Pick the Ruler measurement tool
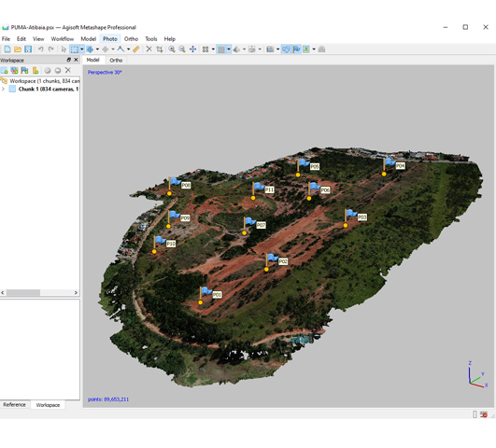The width and height of the screenshot is (496, 448). [136, 49]
